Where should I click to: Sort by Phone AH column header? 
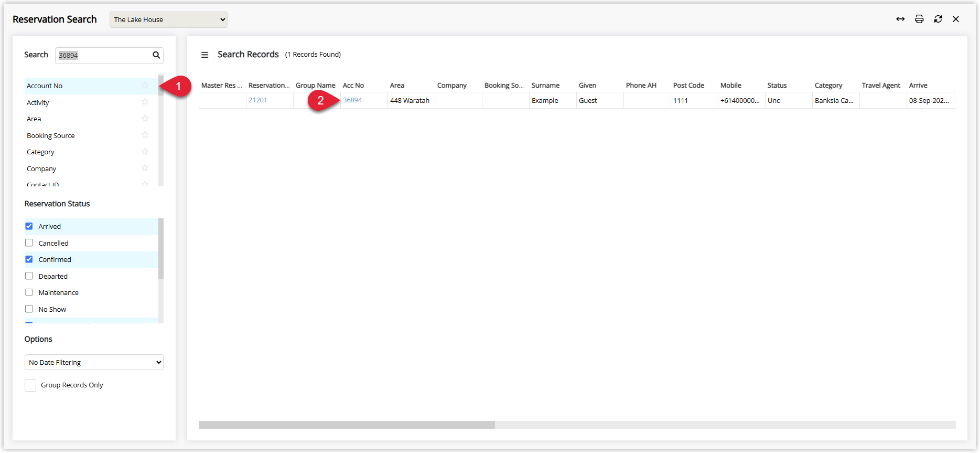[x=641, y=86]
